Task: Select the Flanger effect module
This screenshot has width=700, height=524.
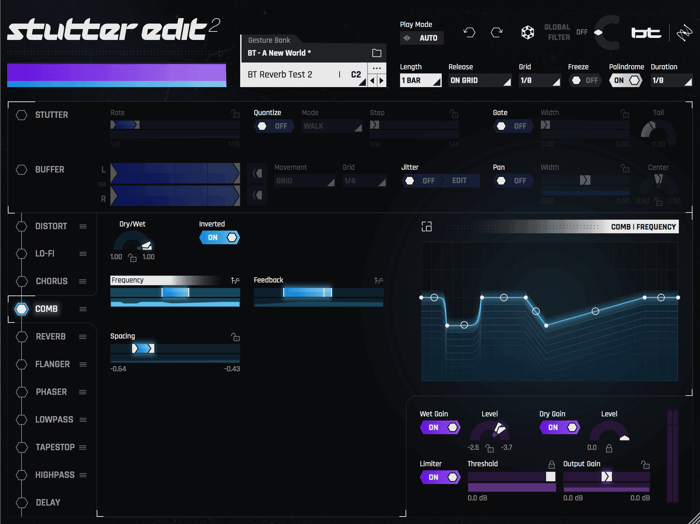Action: pos(52,365)
